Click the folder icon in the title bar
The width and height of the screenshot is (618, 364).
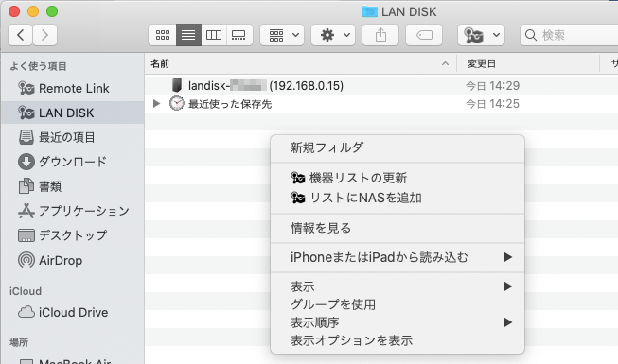tap(370, 11)
